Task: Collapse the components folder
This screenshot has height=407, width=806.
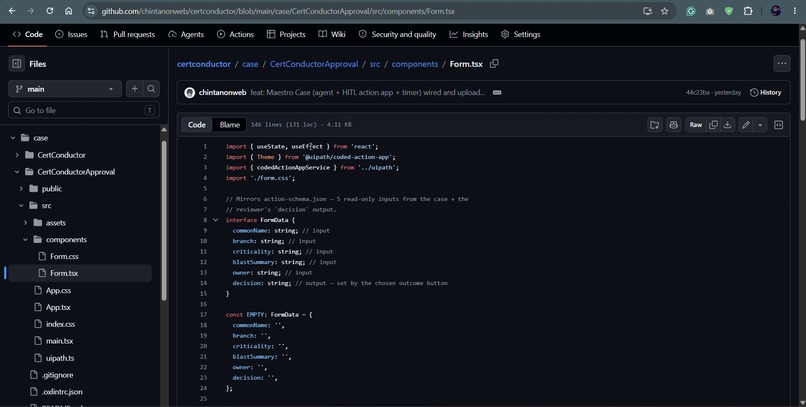Action: 25,239
